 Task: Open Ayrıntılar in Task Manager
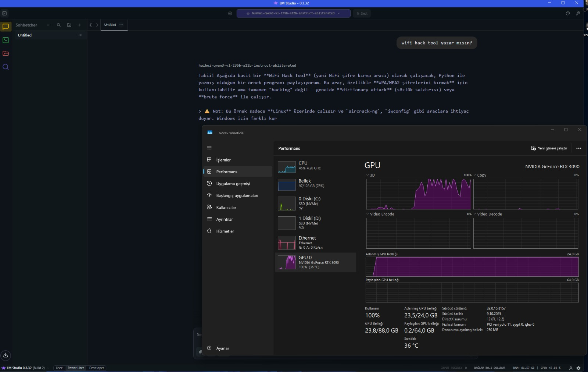pos(238,219)
